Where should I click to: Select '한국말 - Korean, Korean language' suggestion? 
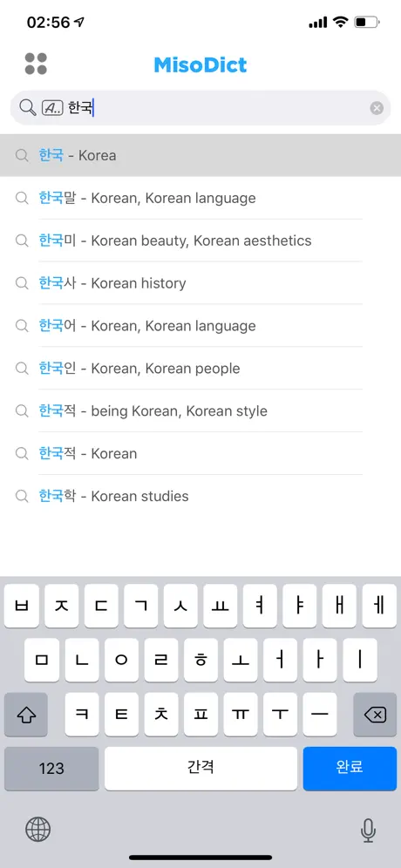(x=200, y=198)
